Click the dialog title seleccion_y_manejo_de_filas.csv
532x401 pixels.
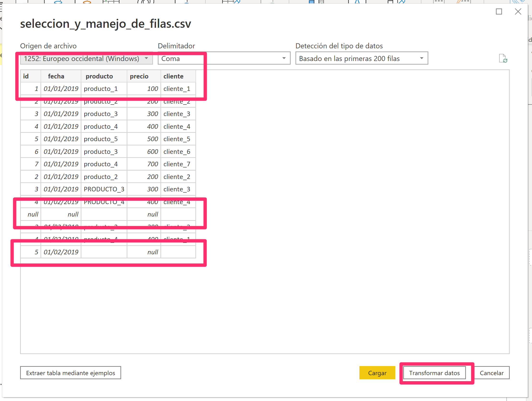pos(106,24)
